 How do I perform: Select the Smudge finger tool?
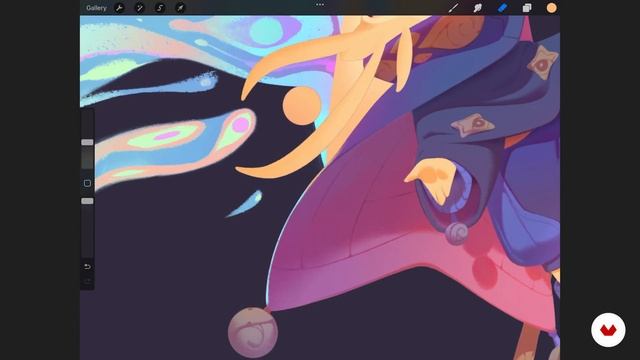[x=478, y=8]
